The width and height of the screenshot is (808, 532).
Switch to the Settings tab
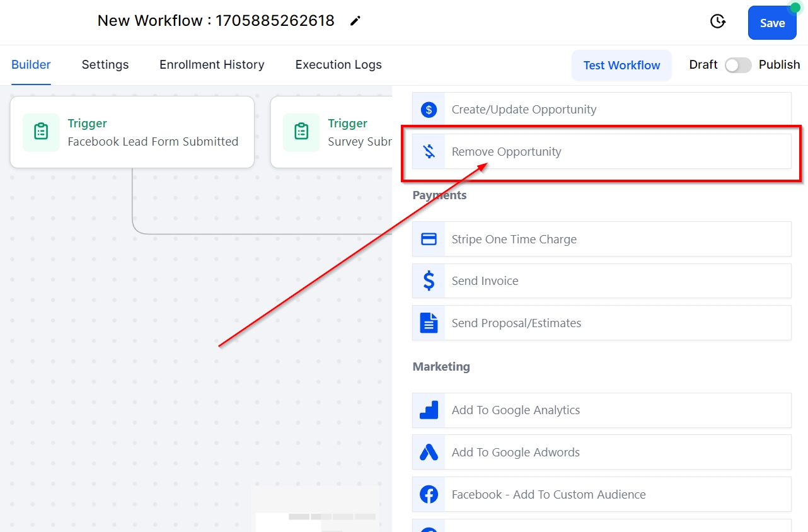pyautogui.click(x=105, y=65)
